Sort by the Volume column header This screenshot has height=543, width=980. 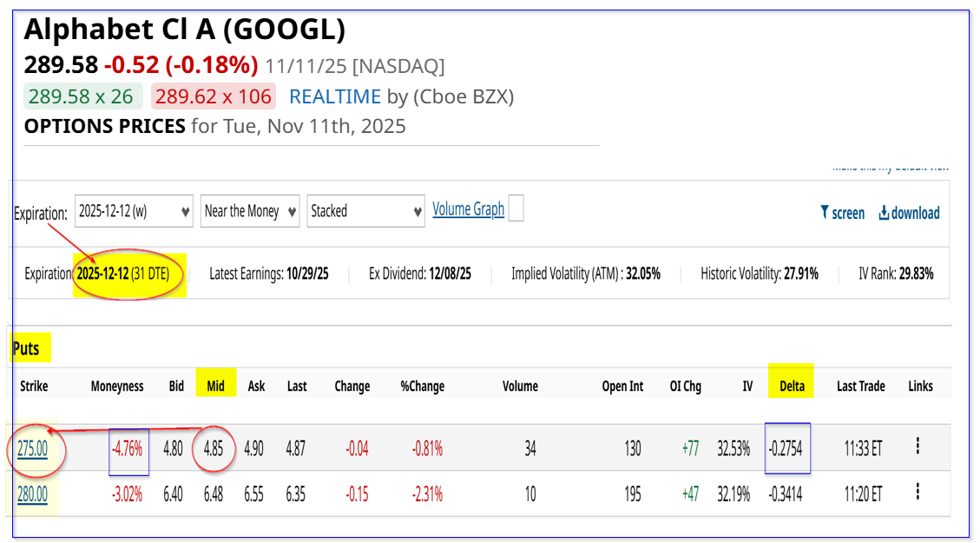(520, 386)
